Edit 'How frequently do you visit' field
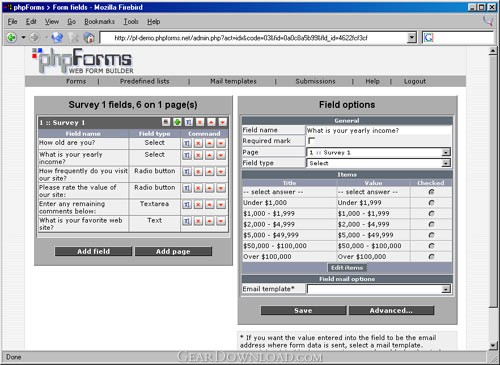Screen dimensions: 500x365 point(187,172)
